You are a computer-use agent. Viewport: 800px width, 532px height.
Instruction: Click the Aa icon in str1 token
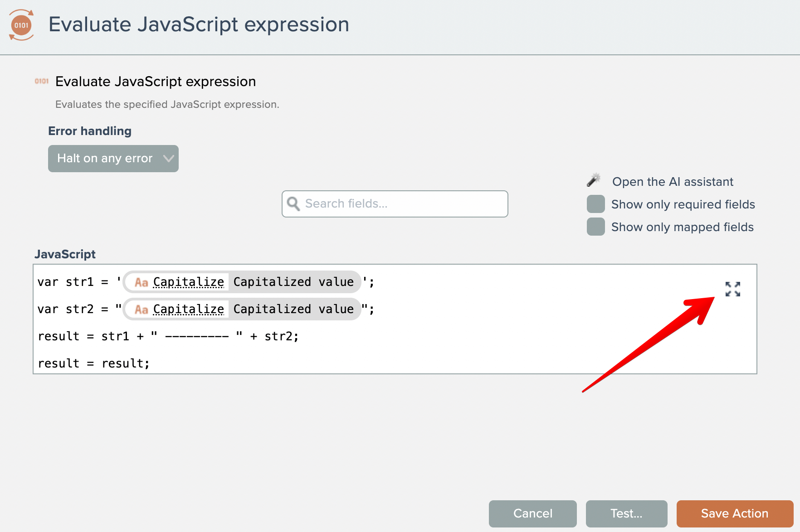pos(141,282)
